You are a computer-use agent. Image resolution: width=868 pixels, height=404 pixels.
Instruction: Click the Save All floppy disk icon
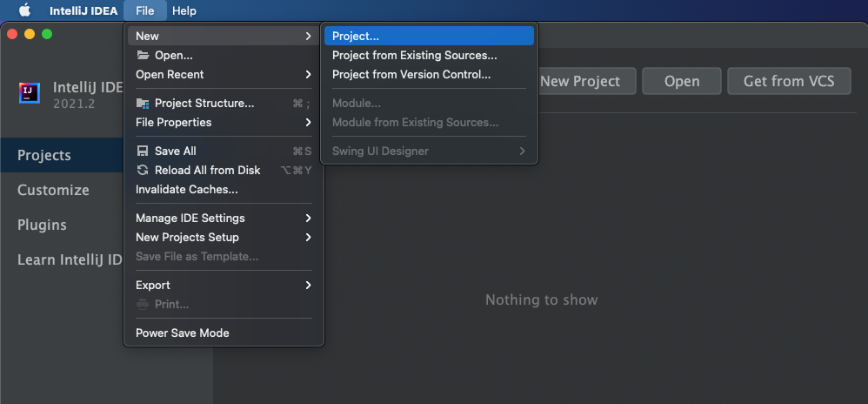point(143,151)
